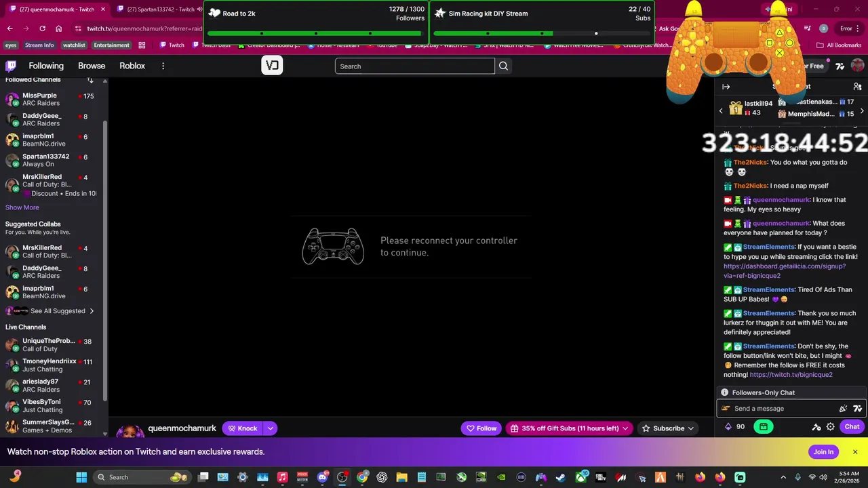
Task: Open the 7TV emote picker in message box
Action: point(857,409)
